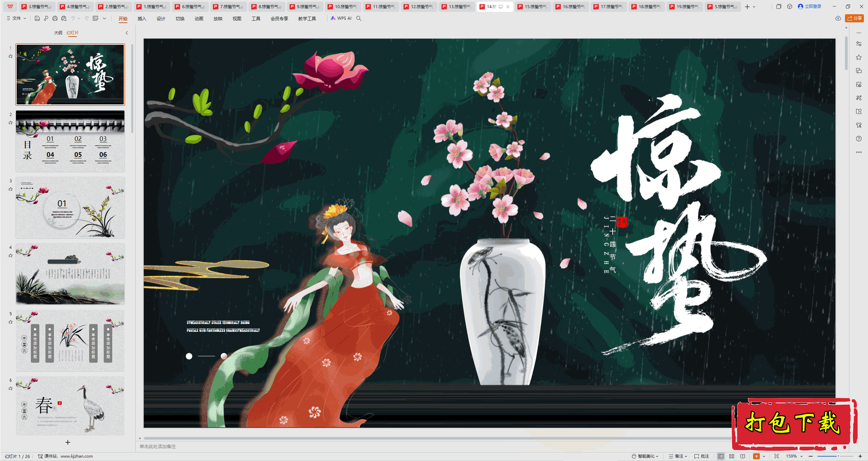Click the crossed-tools icon in right sidebar

tap(859, 98)
